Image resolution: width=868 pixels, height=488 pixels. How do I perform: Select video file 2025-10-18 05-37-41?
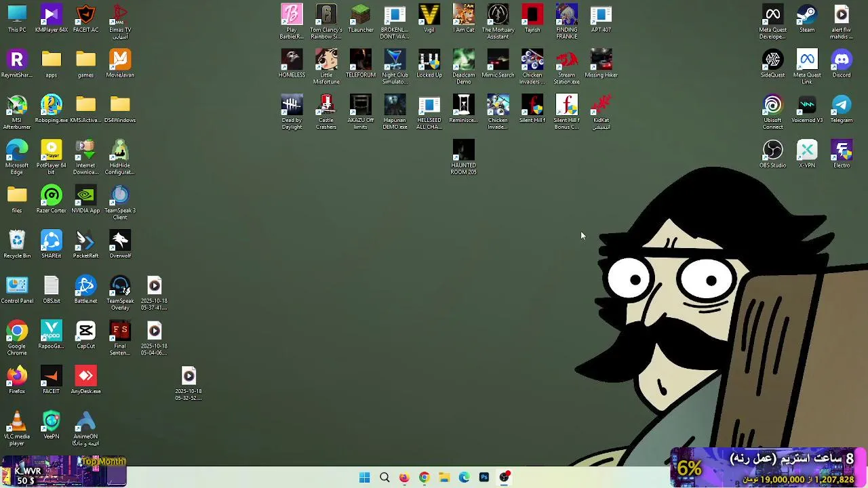pyautogui.click(x=155, y=293)
